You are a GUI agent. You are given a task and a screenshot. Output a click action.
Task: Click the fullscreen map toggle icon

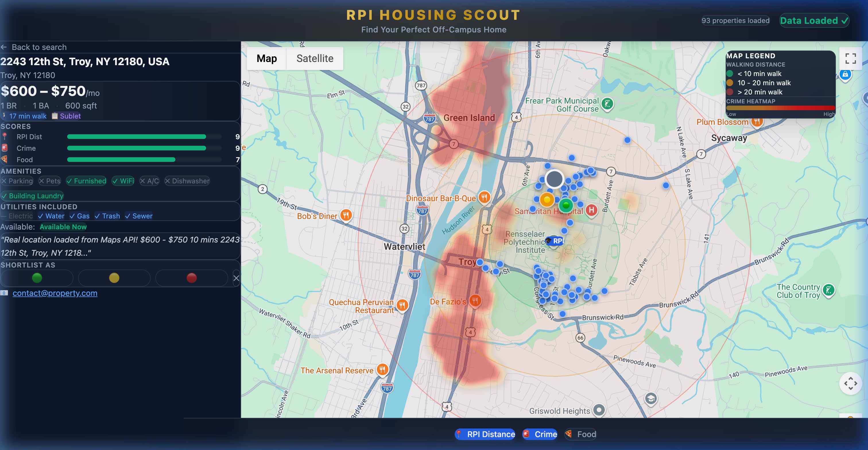point(850,59)
